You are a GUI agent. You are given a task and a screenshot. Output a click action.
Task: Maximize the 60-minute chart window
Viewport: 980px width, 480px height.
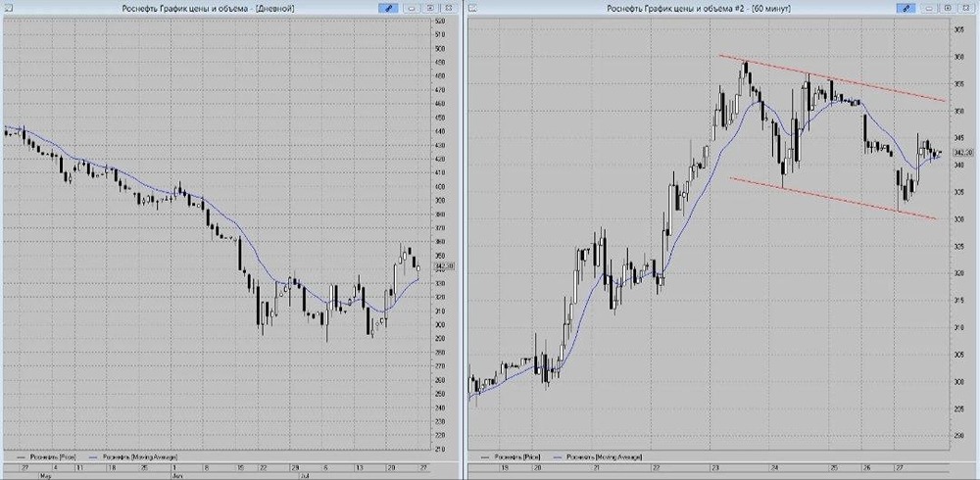click(x=948, y=8)
